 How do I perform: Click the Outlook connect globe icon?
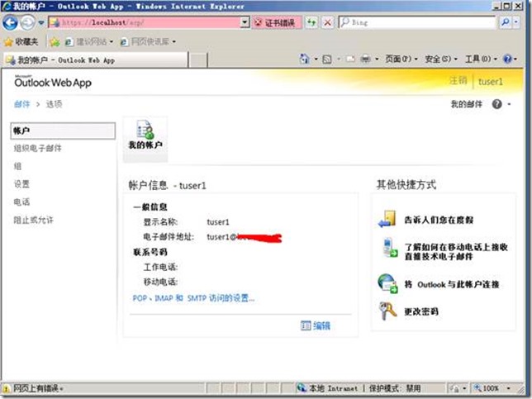click(387, 283)
